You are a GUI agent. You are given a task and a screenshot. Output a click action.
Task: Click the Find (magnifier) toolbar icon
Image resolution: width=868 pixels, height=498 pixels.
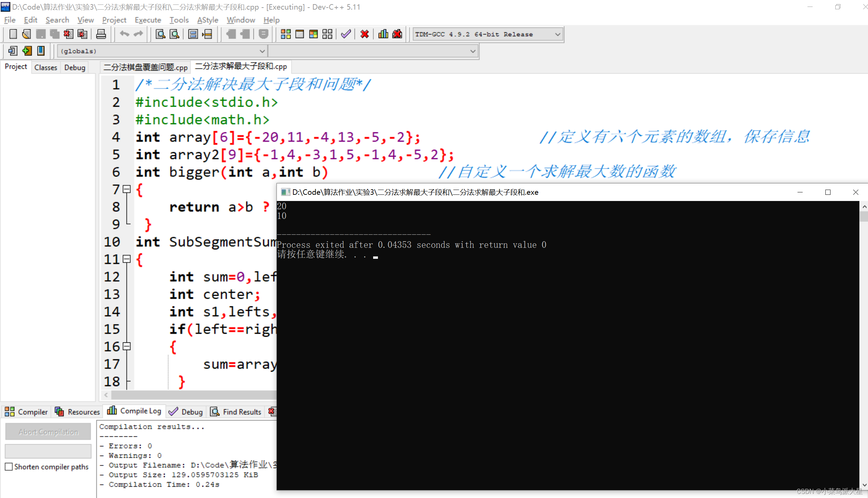point(160,34)
